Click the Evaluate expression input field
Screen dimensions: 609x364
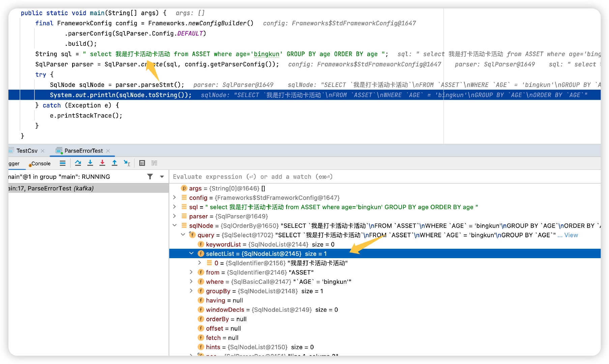pyautogui.click(x=371, y=177)
